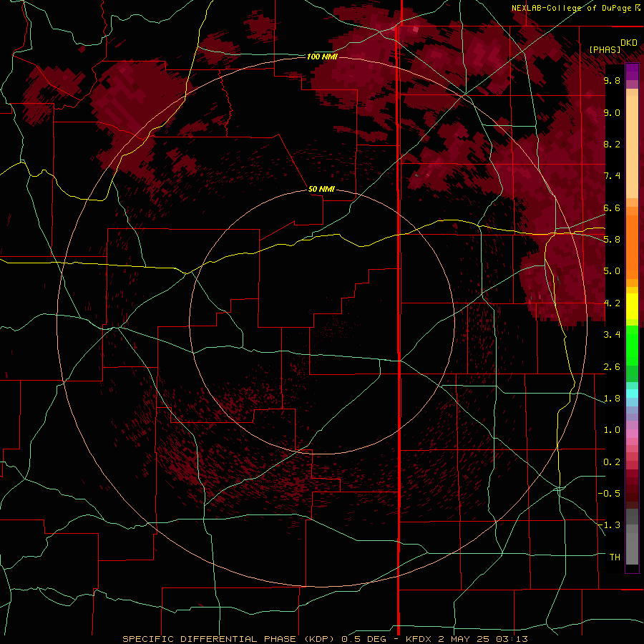Click the 100 NMI range ring label
This screenshot has height=644, width=644.
[x=322, y=57]
